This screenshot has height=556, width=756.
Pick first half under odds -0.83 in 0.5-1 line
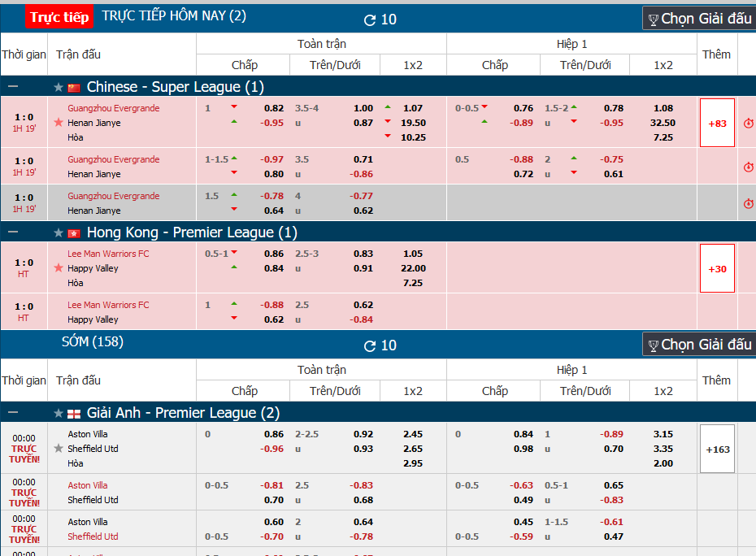tap(612, 500)
